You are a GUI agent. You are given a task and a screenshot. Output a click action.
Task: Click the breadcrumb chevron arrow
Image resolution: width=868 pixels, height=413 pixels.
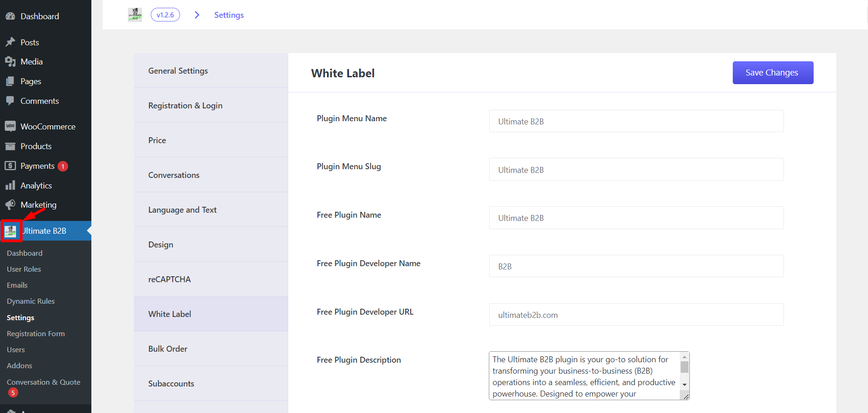point(197,15)
